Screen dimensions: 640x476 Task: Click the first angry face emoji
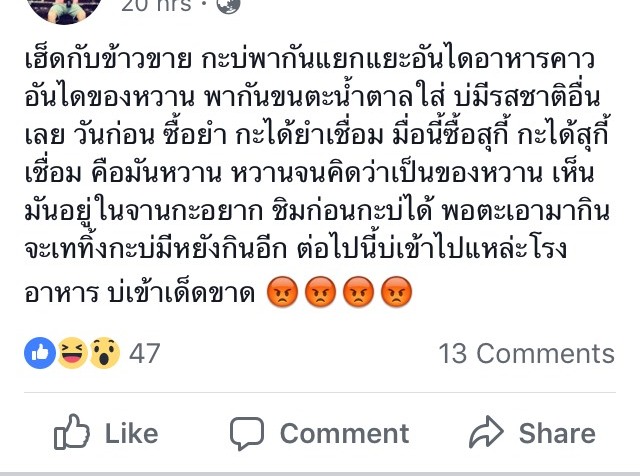(282, 292)
